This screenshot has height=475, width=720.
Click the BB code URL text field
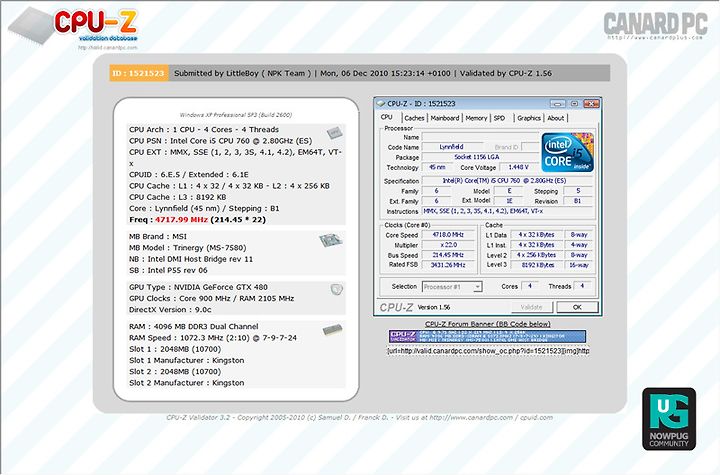tap(488, 351)
